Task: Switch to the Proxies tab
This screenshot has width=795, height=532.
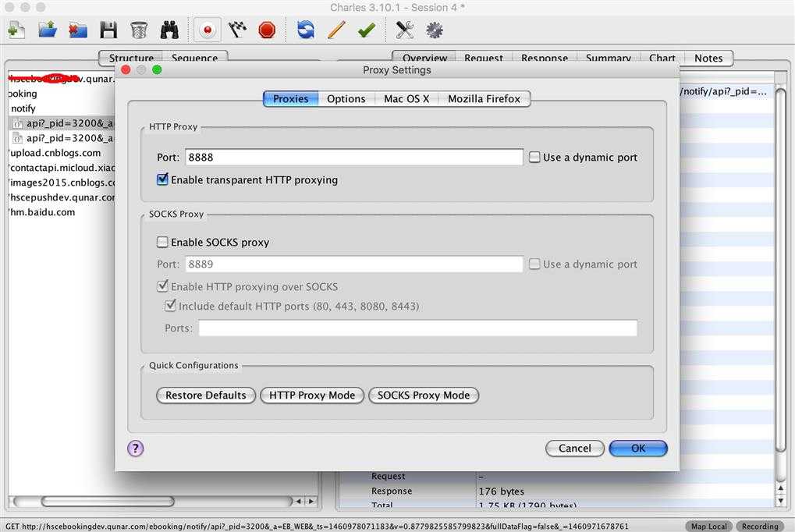Action: point(290,99)
